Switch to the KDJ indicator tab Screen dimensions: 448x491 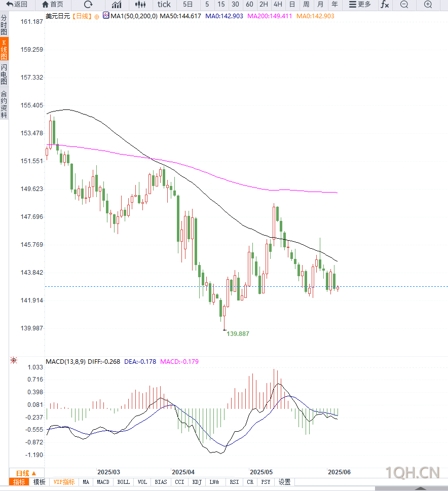197,482
